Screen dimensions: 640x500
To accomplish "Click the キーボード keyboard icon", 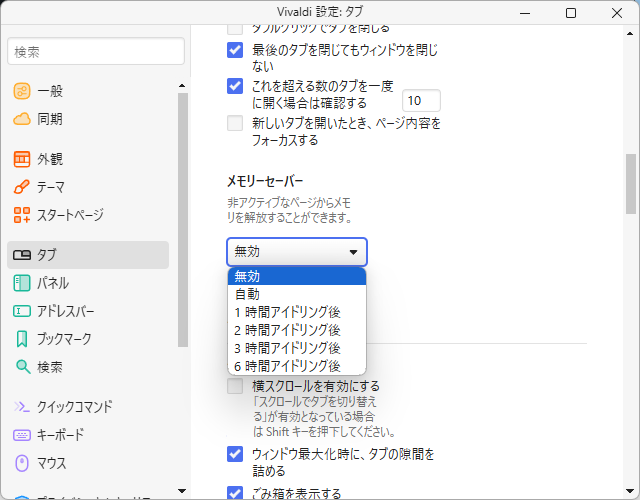I will pyautogui.click(x=22, y=435).
